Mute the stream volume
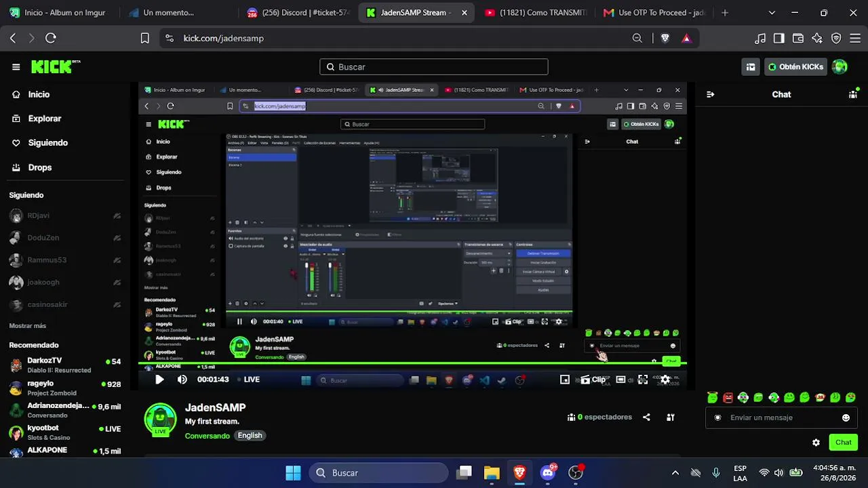The height and width of the screenshot is (488, 868). (182, 380)
